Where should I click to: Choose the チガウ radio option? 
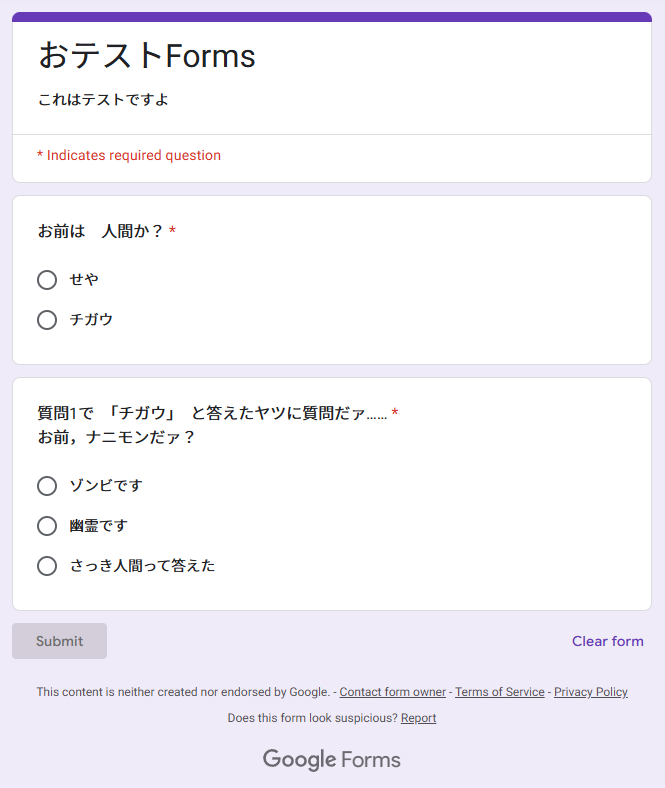point(47,320)
